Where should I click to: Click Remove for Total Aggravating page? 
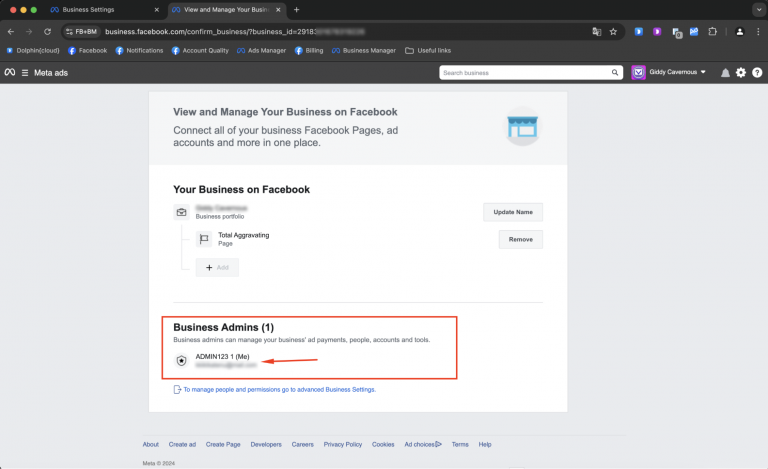click(521, 239)
